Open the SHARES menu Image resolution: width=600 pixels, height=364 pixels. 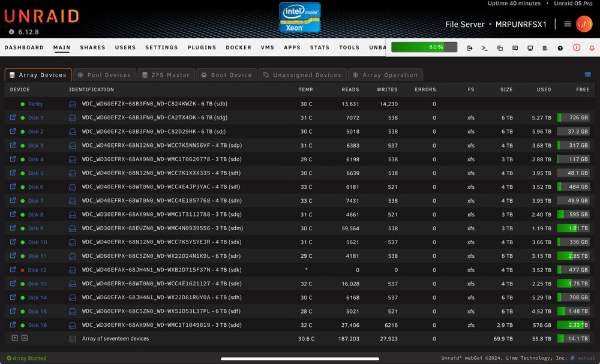(x=92, y=47)
